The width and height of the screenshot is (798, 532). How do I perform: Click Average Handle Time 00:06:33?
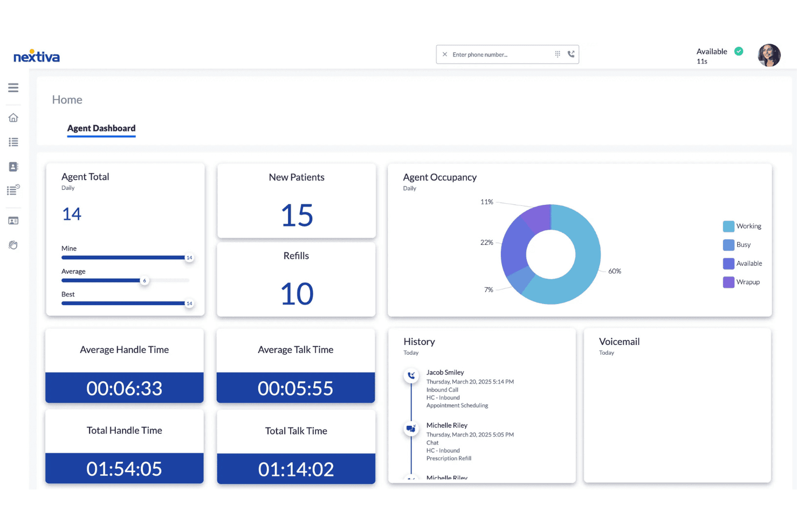click(125, 388)
